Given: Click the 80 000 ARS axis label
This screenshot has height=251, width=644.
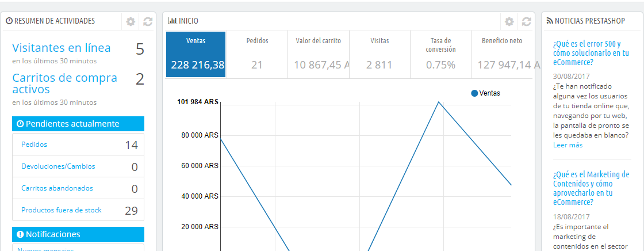Looking at the screenshot, I should click(200, 135).
